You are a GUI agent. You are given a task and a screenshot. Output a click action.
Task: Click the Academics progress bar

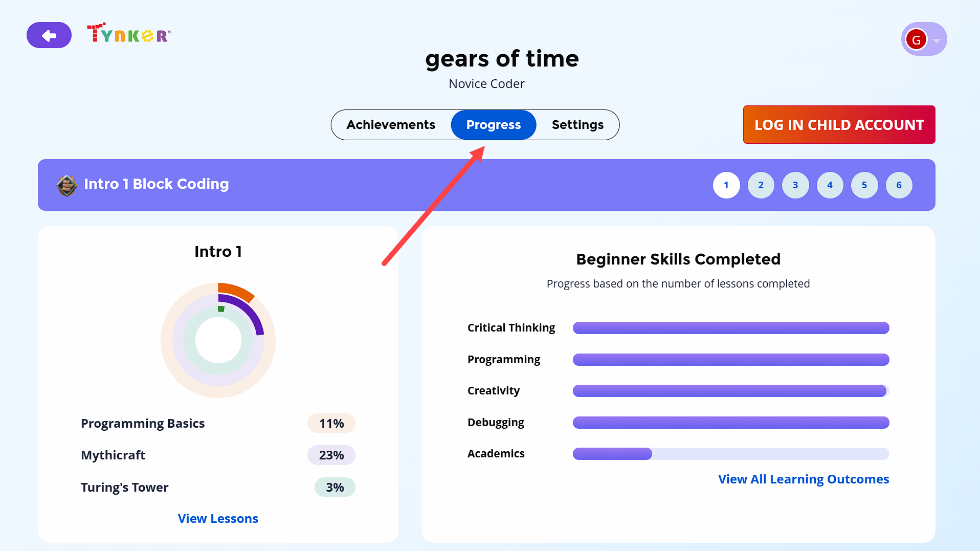click(x=731, y=454)
